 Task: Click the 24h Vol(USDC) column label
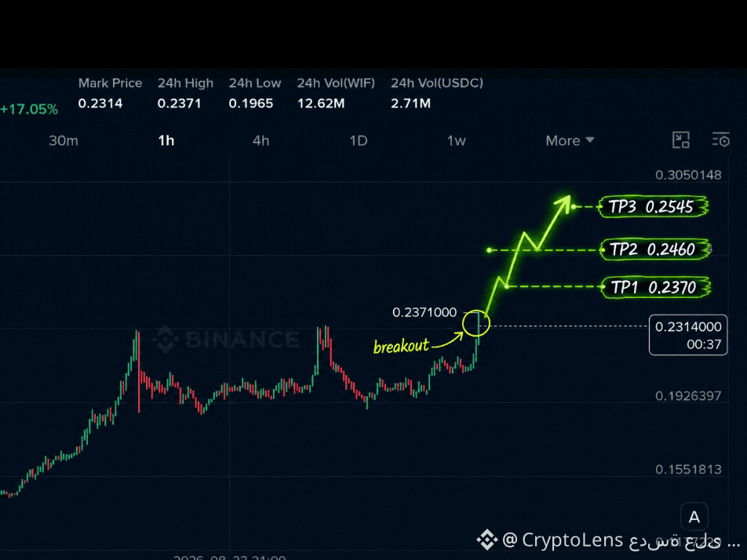[437, 83]
